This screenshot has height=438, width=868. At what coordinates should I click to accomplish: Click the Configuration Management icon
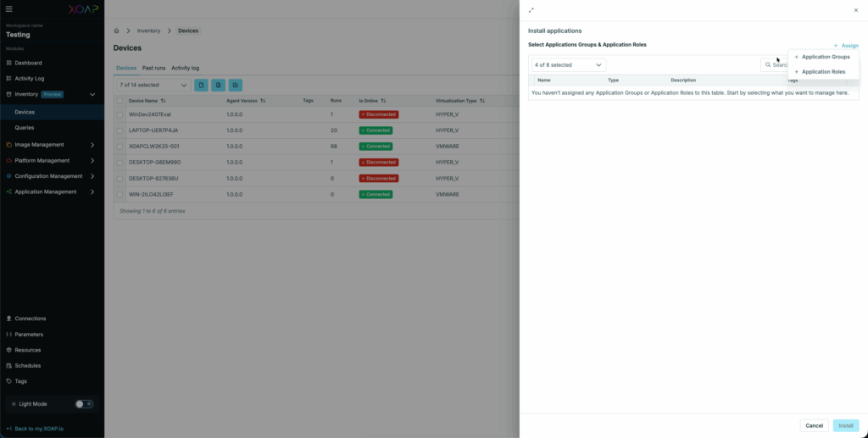click(8, 176)
